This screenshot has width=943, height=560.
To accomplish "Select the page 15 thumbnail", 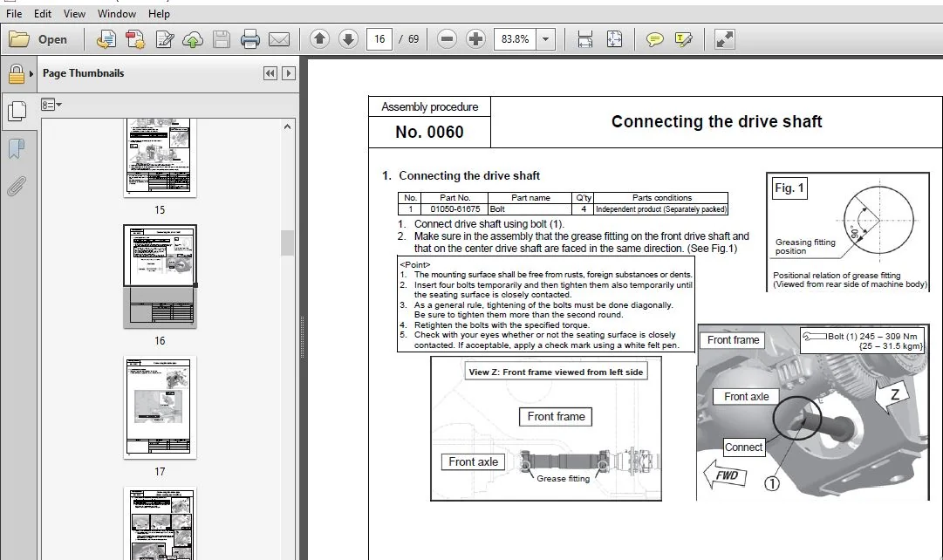I will pyautogui.click(x=160, y=158).
